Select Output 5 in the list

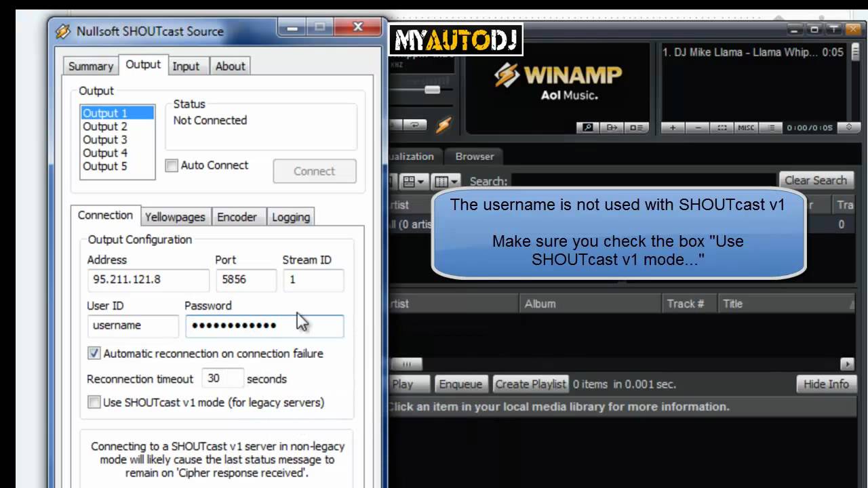[x=117, y=166]
